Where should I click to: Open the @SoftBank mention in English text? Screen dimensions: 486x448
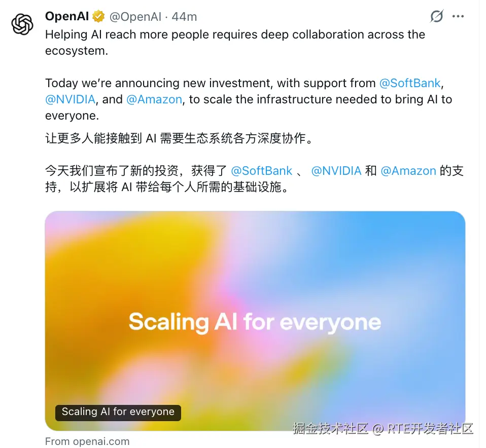pyautogui.click(x=410, y=83)
